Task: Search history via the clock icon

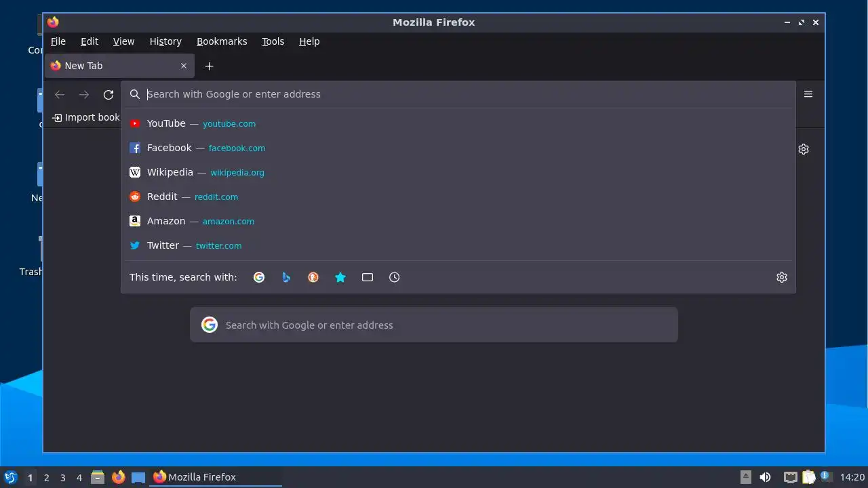Action: (x=395, y=277)
